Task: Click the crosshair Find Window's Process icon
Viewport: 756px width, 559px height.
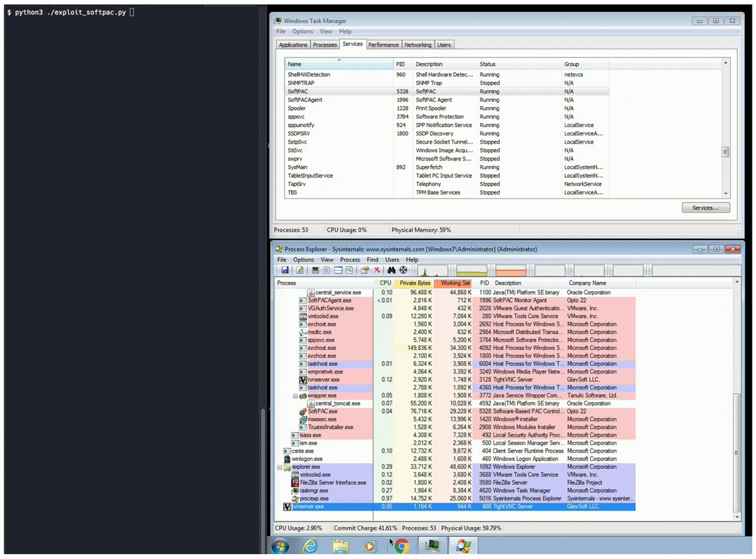Action: point(403,270)
